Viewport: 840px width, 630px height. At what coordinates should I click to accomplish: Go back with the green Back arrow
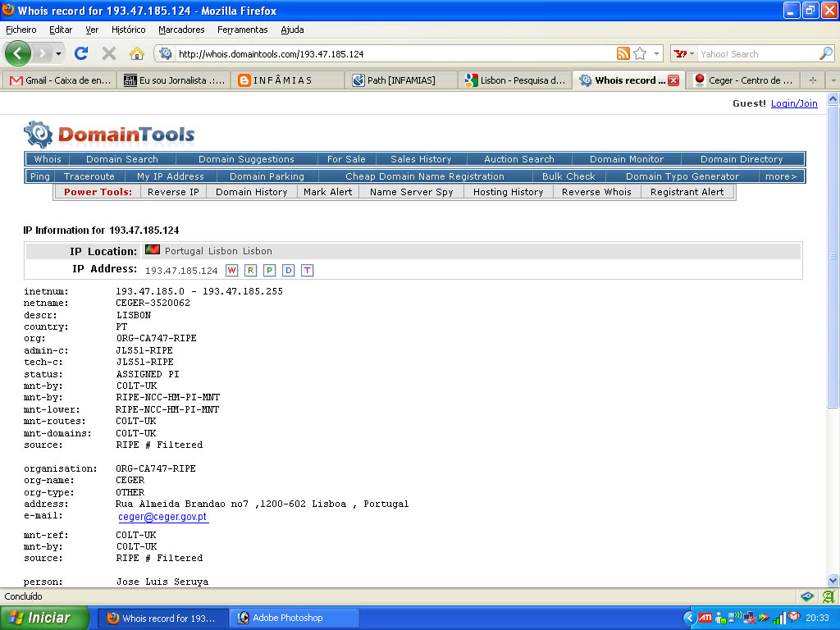[18, 53]
